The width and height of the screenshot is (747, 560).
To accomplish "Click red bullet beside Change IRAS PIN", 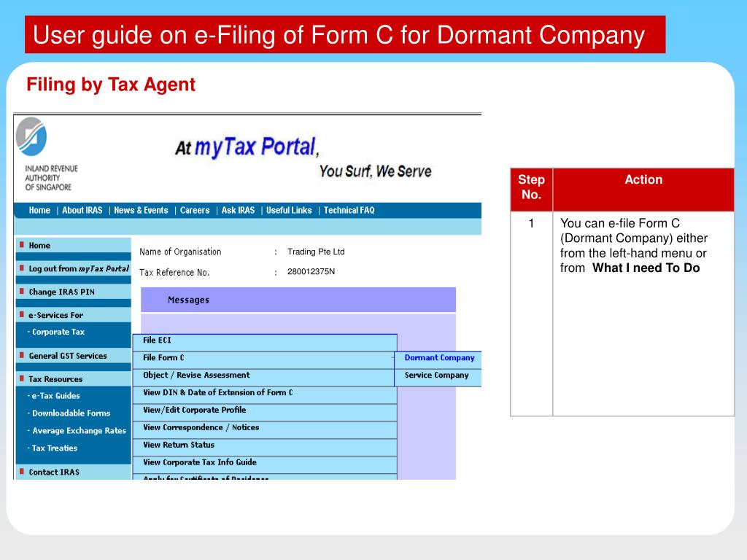I will [x=21, y=291].
